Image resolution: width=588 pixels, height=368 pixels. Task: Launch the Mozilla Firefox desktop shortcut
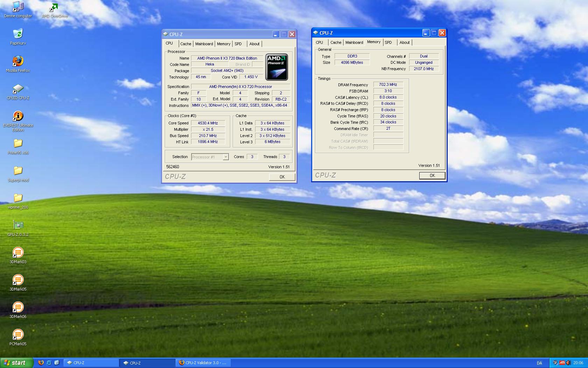click(18, 64)
